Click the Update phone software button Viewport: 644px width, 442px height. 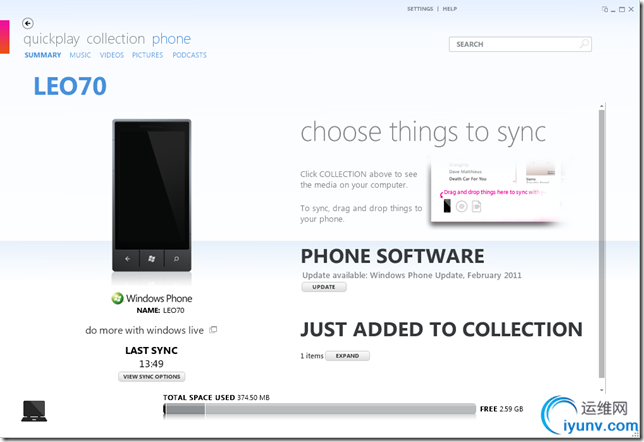[324, 287]
